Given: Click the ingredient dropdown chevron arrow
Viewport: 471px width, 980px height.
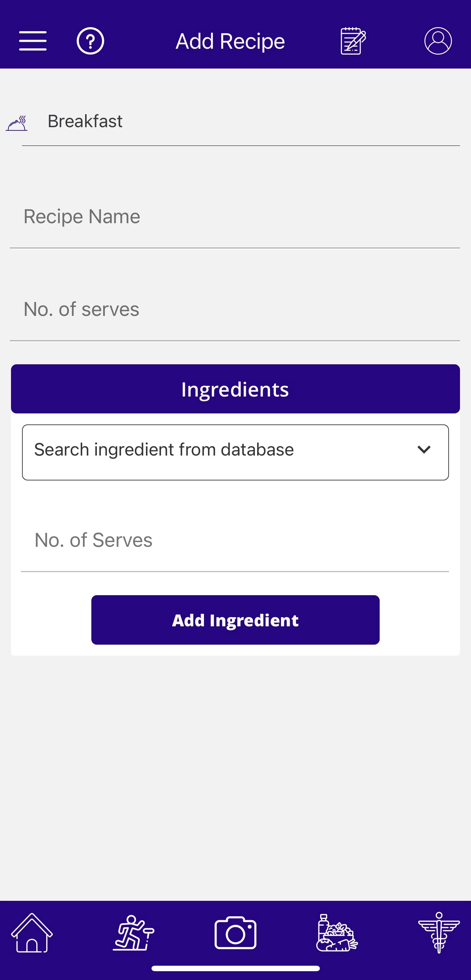Looking at the screenshot, I should coord(424,450).
